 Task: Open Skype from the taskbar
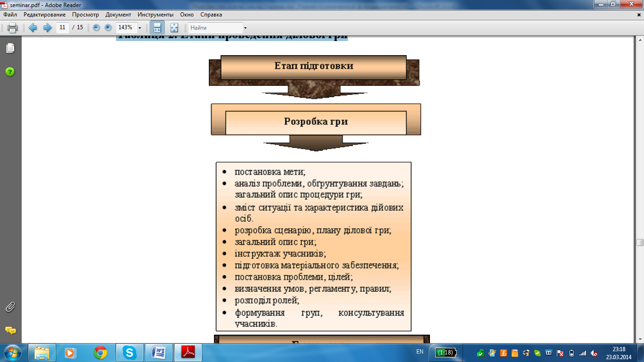[x=129, y=353]
